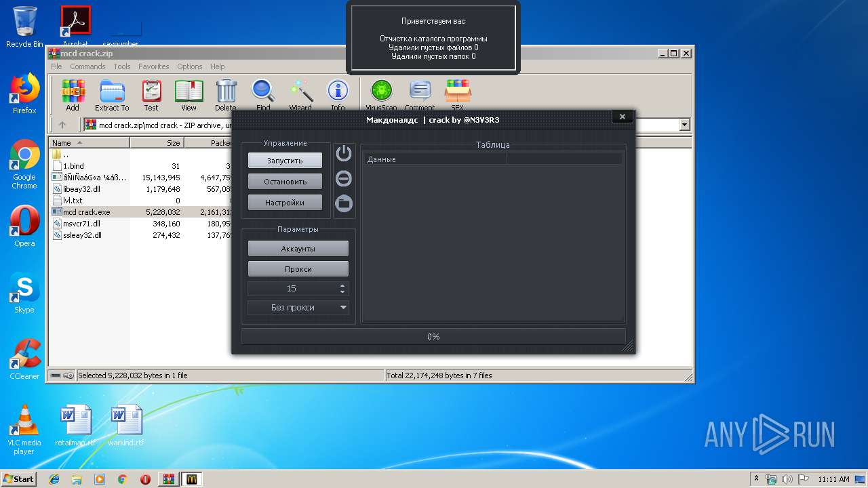Click Internet Explorer in the taskbar
The height and width of the screenshot is (488, 868).
point(54,479)
